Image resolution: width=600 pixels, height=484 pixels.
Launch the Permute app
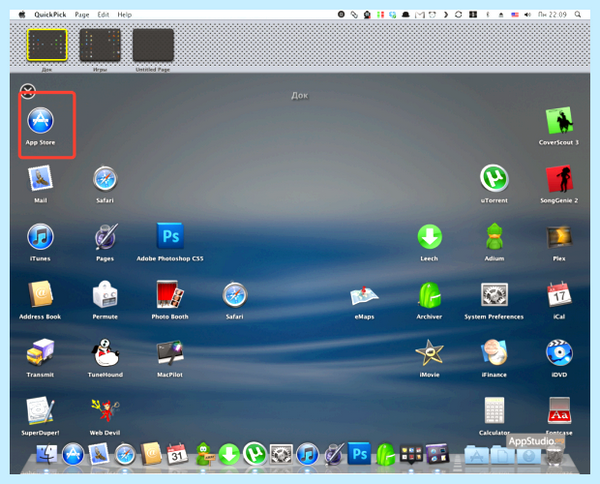pos(105,295)
